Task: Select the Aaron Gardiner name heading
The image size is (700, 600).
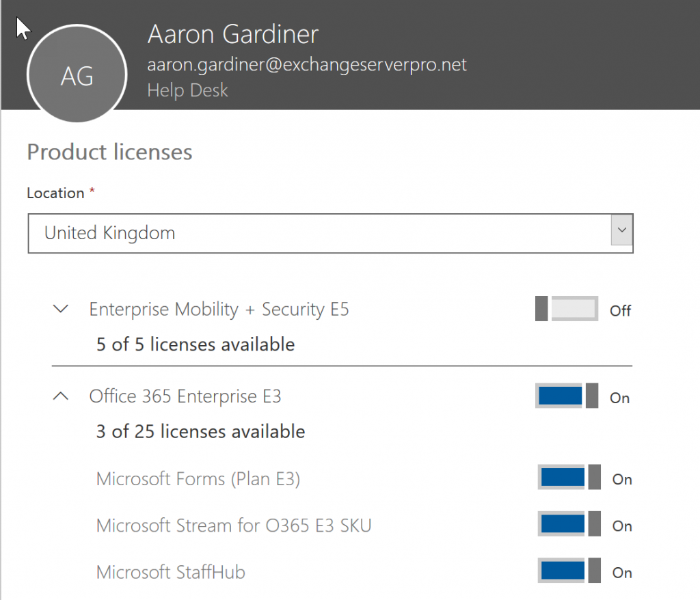Action: point(233,35)
